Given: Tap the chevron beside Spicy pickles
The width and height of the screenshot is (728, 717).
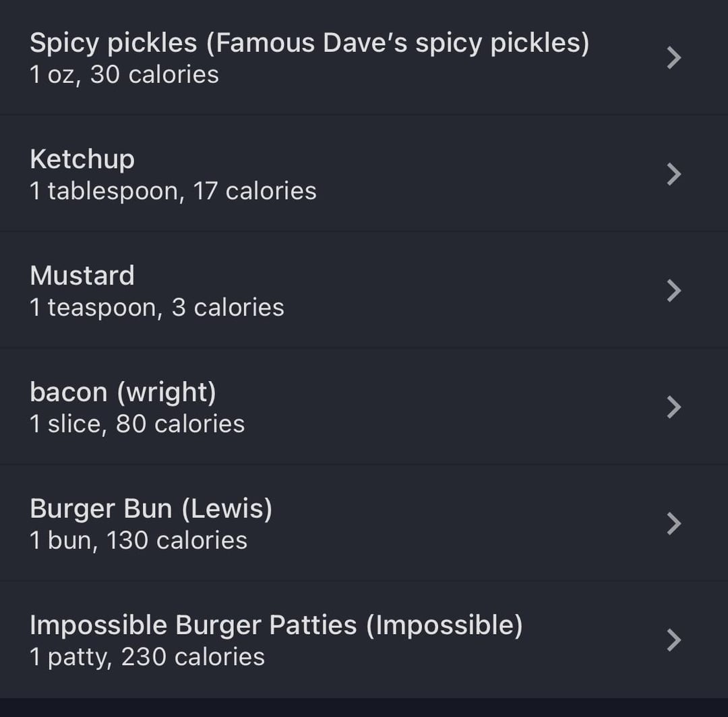Looking at the screenshot, I should 673,57.
